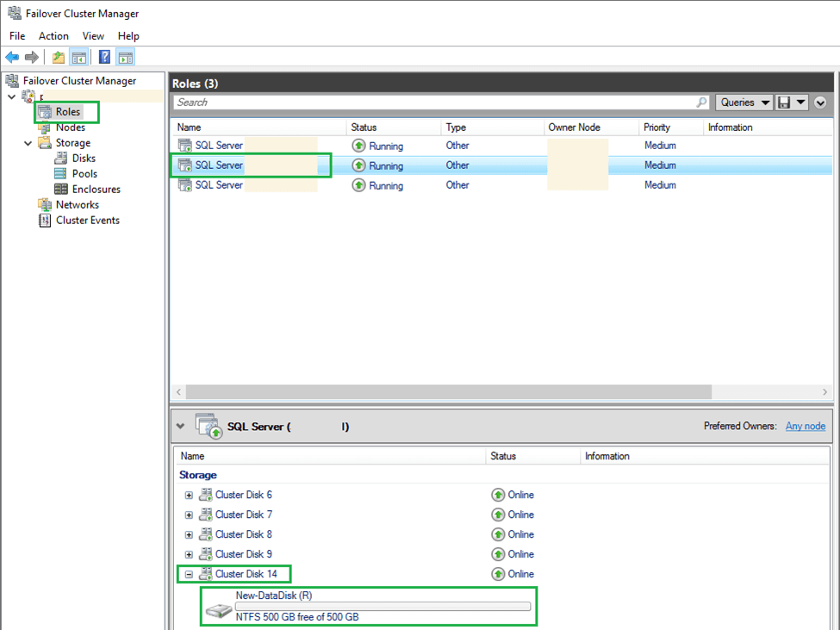Click the Back arrow toolbar icon
The image size is (840, 630).
[12, 58]
